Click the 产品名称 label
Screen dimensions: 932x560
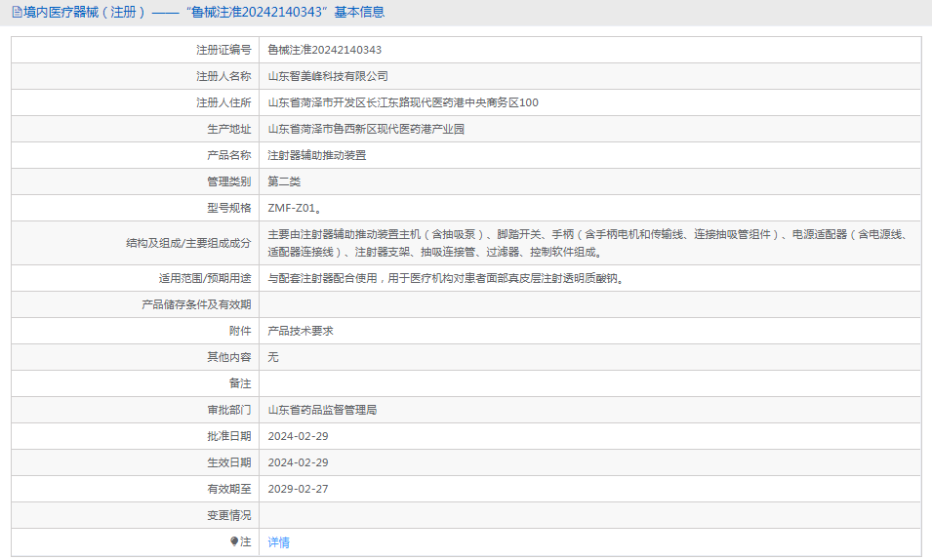(228, 155)
